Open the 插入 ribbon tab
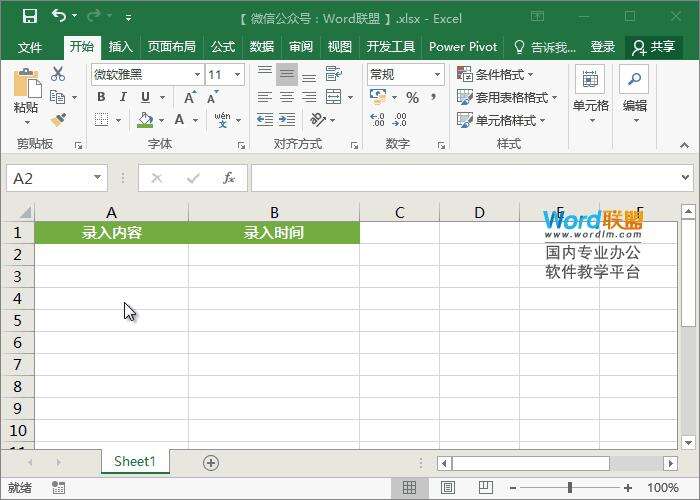Viewport: 700px width, 500px height. (x=120, y=47)
